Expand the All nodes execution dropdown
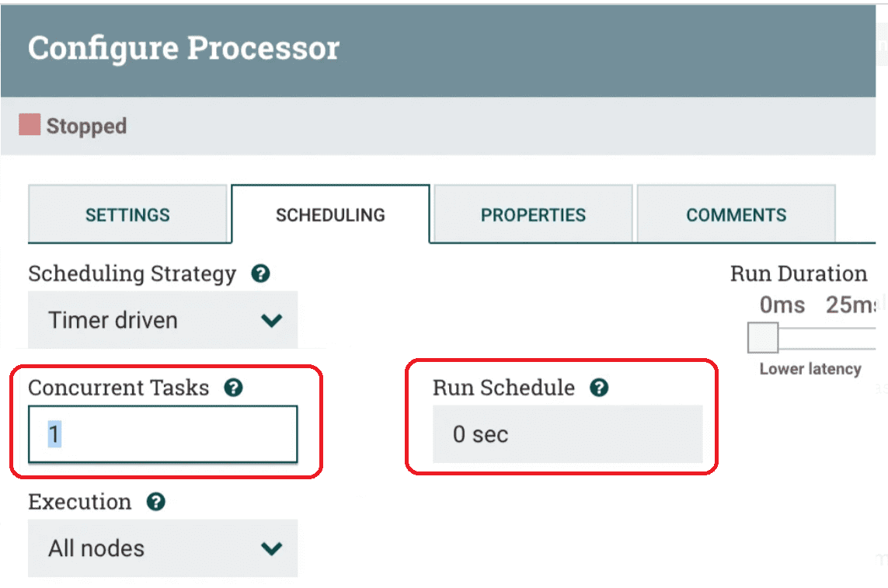 (x=162, y=548)
